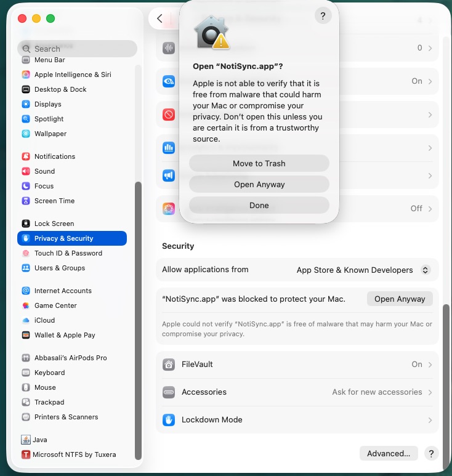Click Open Anyway next to blocked NotiSync.app
Viewport: 452px width, 476px height.
pos(400,299)
